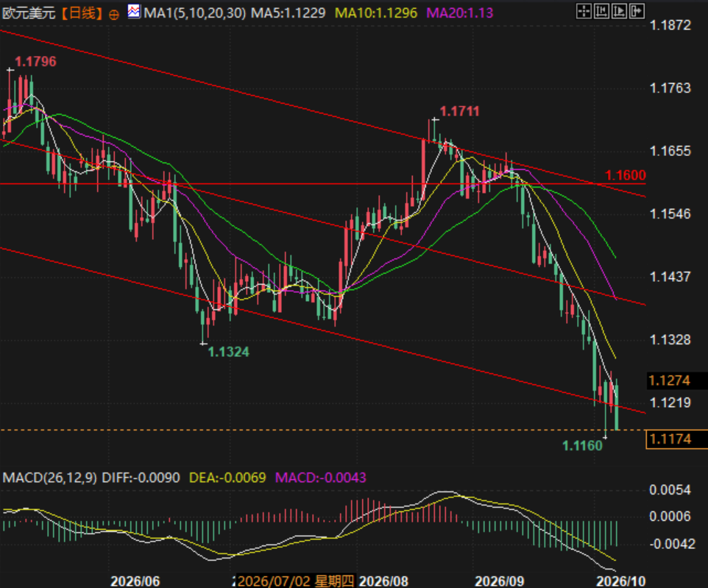This screenshot has width=708, height=588.
Task: Click the MA10:1.1296 value
Action: click(376, 13)
